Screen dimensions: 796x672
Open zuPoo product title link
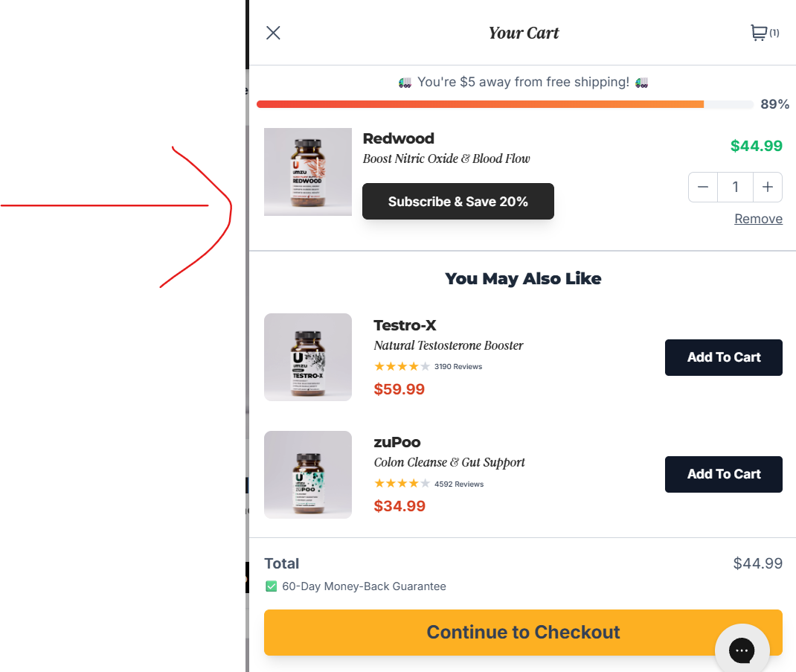[x=397, y=443]
